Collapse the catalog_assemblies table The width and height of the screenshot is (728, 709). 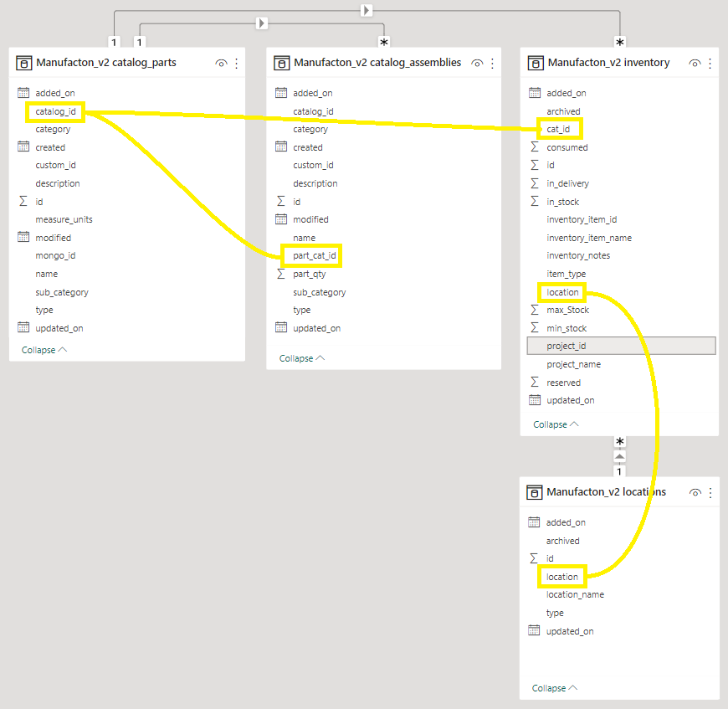pos(301,358)
